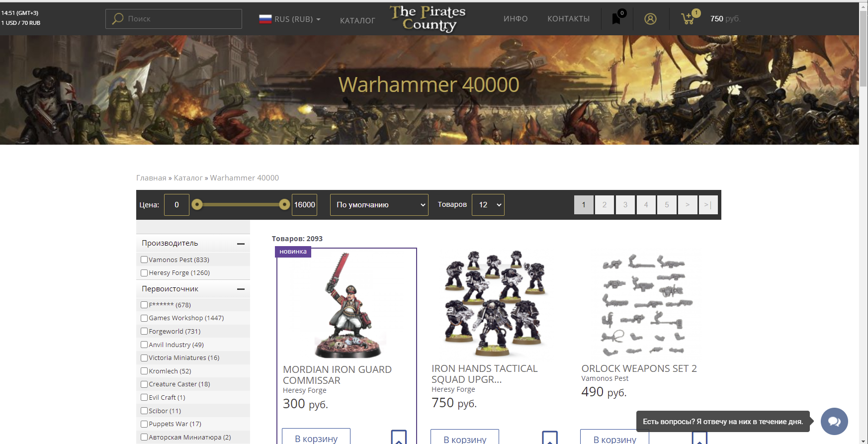868x444 pixels.
Task: Check the Heresy Forge filter checkbox
Action: tap(144, 273)
